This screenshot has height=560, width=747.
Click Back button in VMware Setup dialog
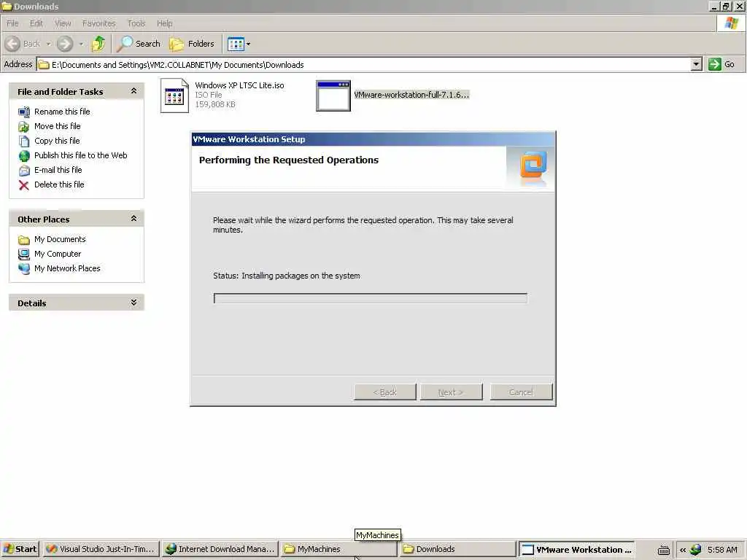click(385, 392)
